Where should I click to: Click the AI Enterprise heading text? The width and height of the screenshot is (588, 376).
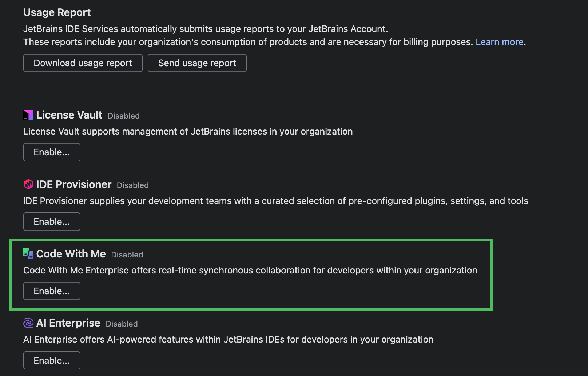point(69,323)
